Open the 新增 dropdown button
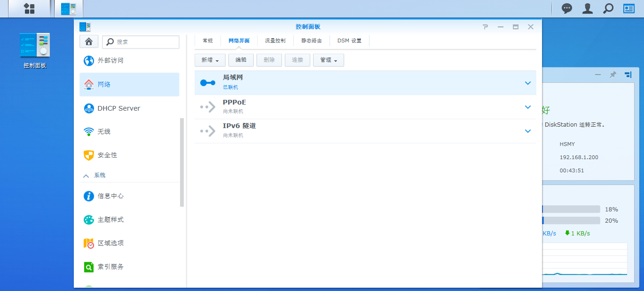The image size is (644, 291). pos(210,60)
